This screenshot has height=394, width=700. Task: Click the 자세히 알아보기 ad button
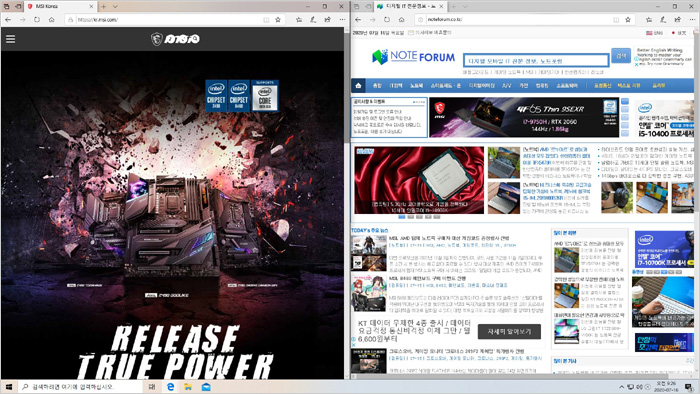click(509, 332)
